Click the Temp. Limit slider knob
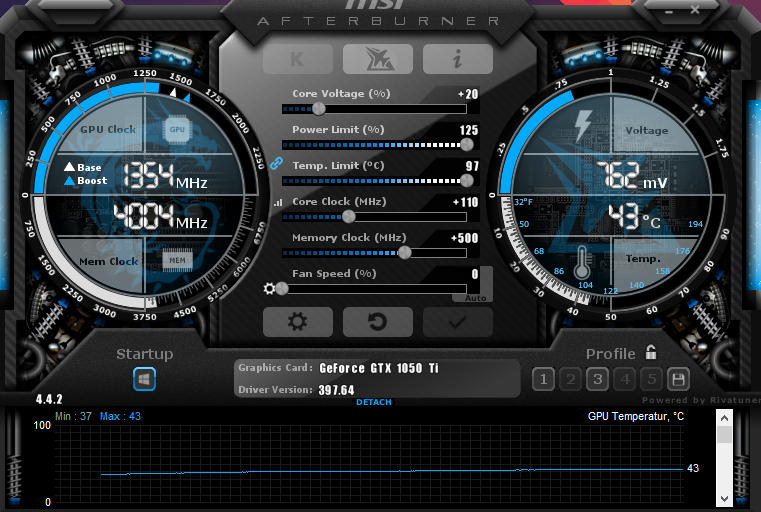Screen dimensions: 761x512 coord(466,181)
